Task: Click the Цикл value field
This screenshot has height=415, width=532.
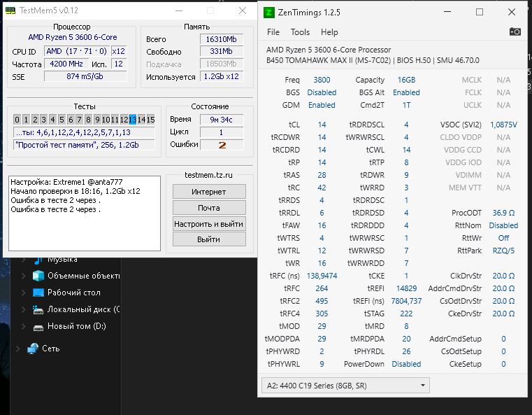Action: coord(222,132)
